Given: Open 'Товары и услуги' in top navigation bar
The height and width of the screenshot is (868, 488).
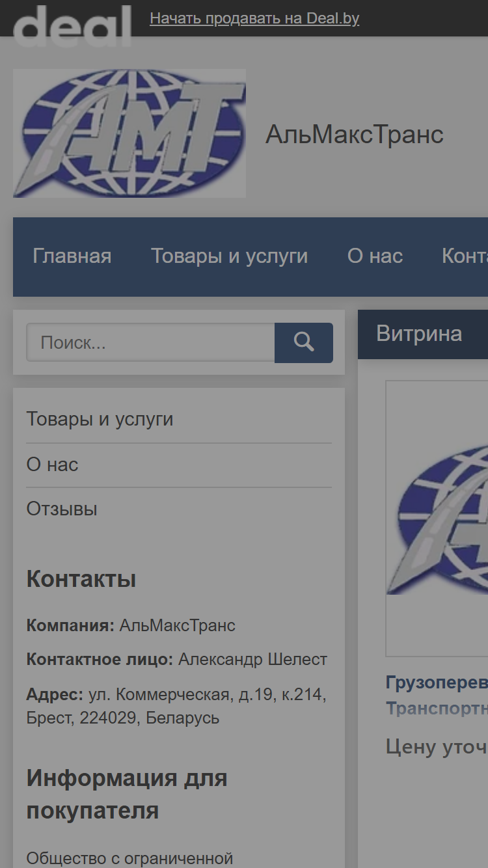Looking at the screenshot, I should [x=230, y=256].
